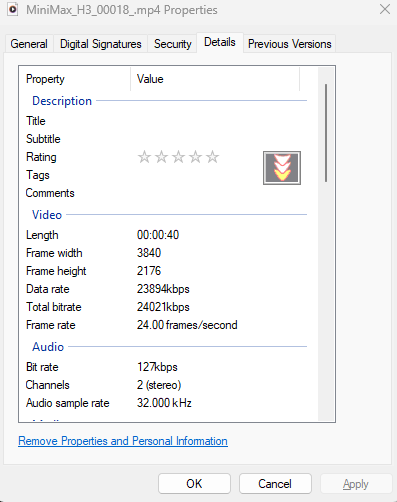
Task: Close the Properties dialog window
Action: pos(385,9)
